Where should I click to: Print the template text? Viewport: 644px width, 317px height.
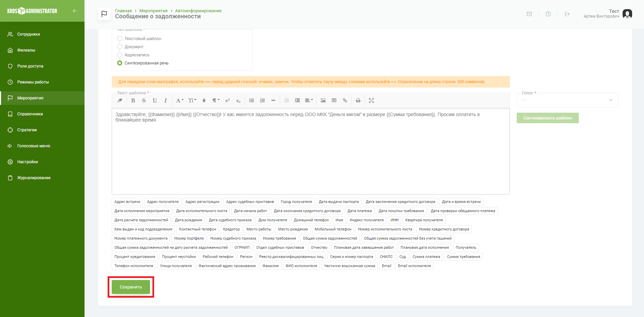358,100
